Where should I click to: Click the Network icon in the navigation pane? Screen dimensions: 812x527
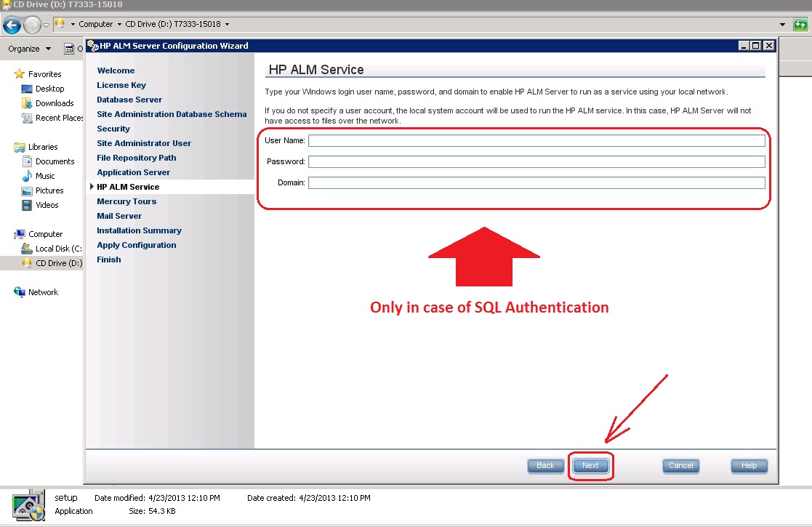20,292
